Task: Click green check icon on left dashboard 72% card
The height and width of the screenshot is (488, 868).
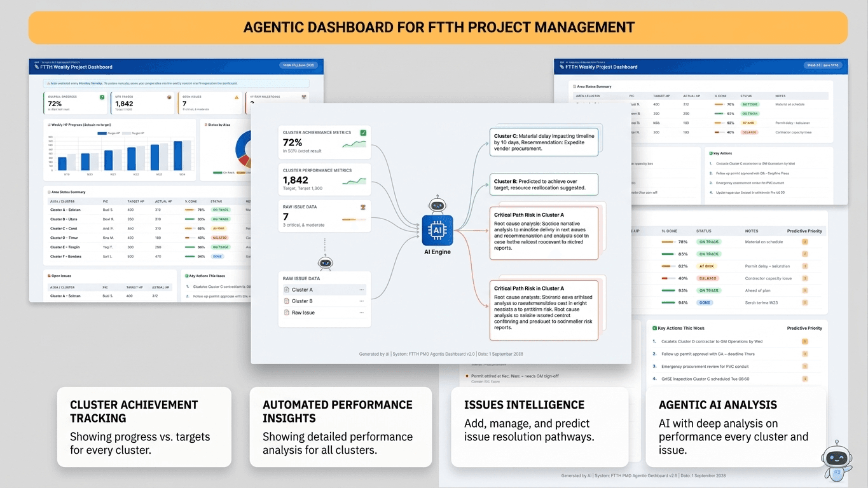Action: click(x=102, y=97)
